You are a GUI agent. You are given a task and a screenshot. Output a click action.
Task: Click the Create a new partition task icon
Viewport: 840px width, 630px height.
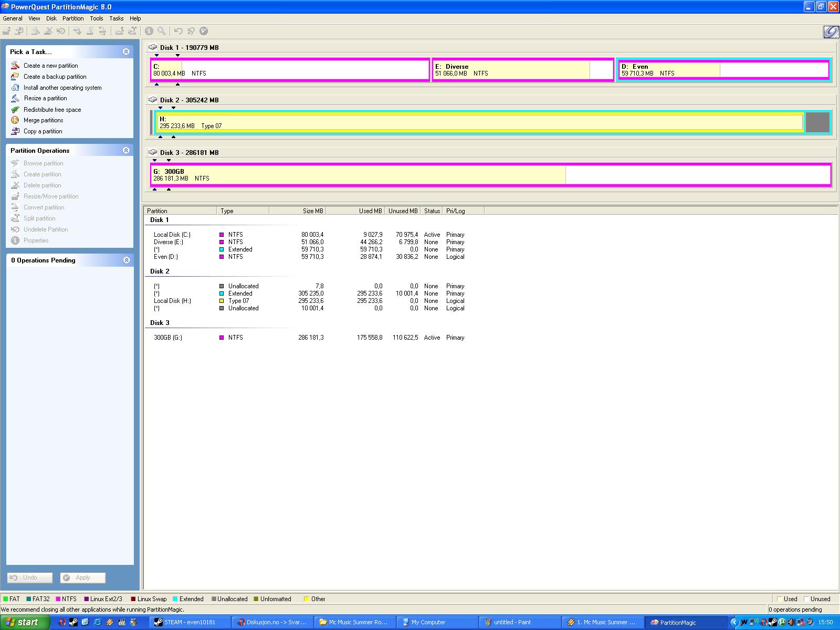(x=15, y=66)
